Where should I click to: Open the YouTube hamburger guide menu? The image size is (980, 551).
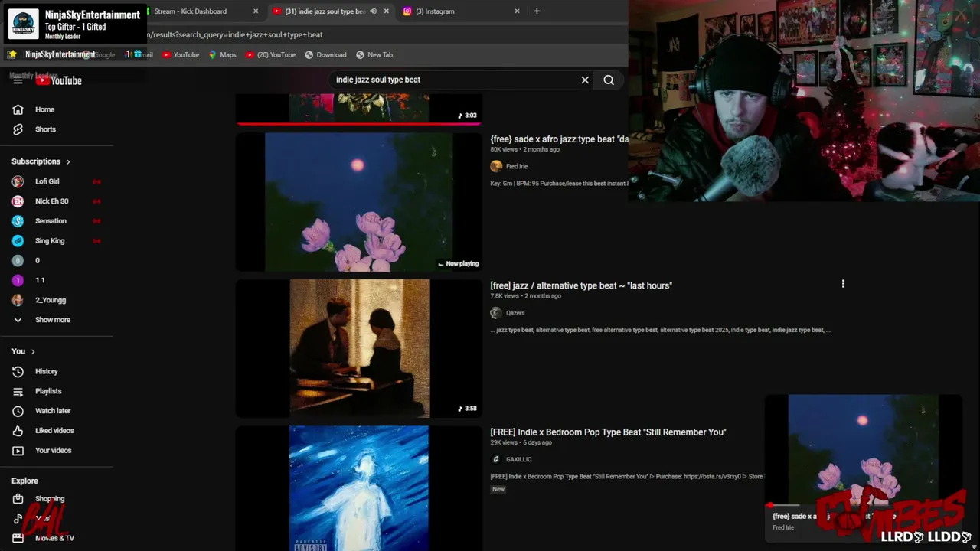[18, 80]
